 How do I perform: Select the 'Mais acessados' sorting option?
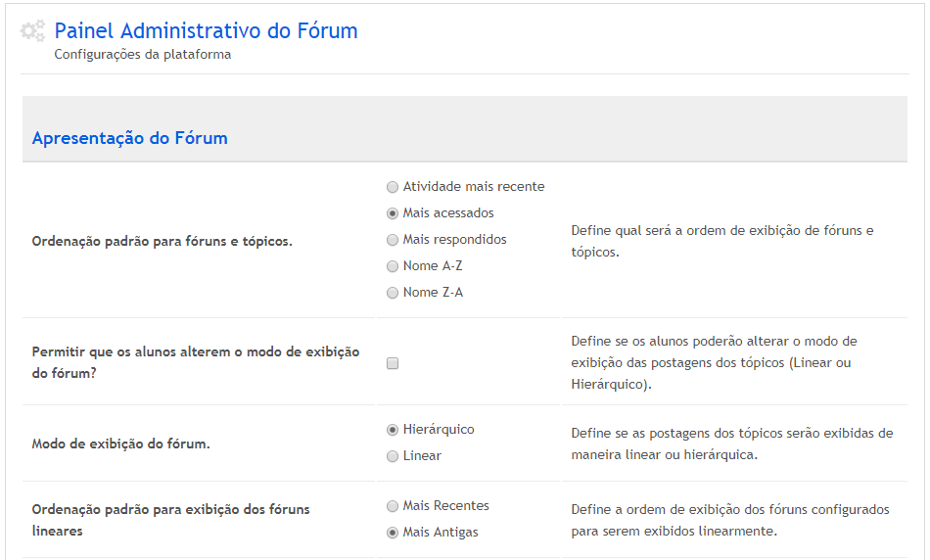click(x=393, y=213)
